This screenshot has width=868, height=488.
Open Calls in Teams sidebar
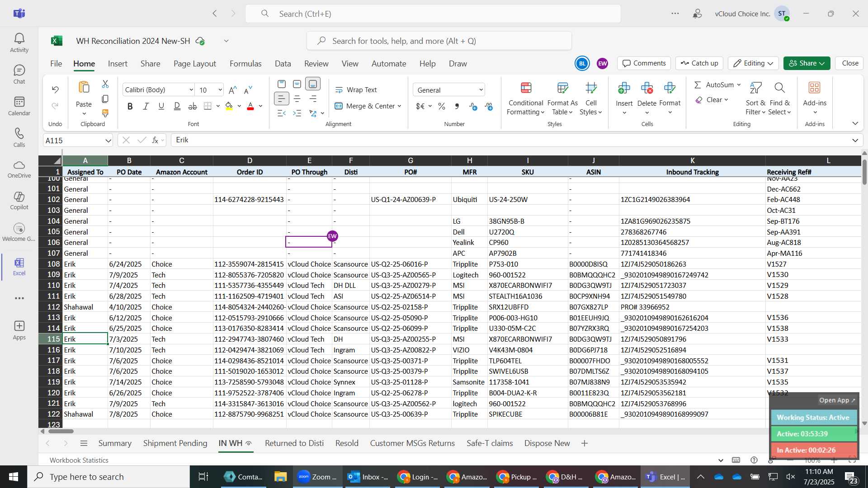pyautogui.click(x=19, y=138)
